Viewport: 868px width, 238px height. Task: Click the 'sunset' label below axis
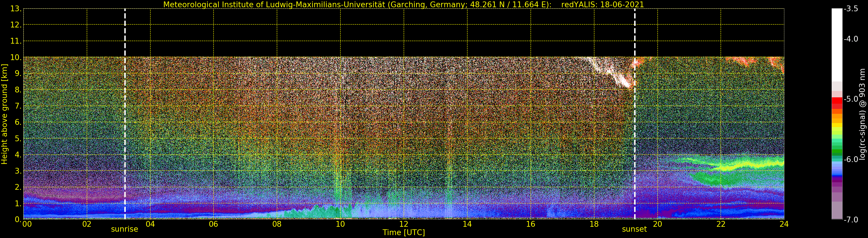(634, 229)
